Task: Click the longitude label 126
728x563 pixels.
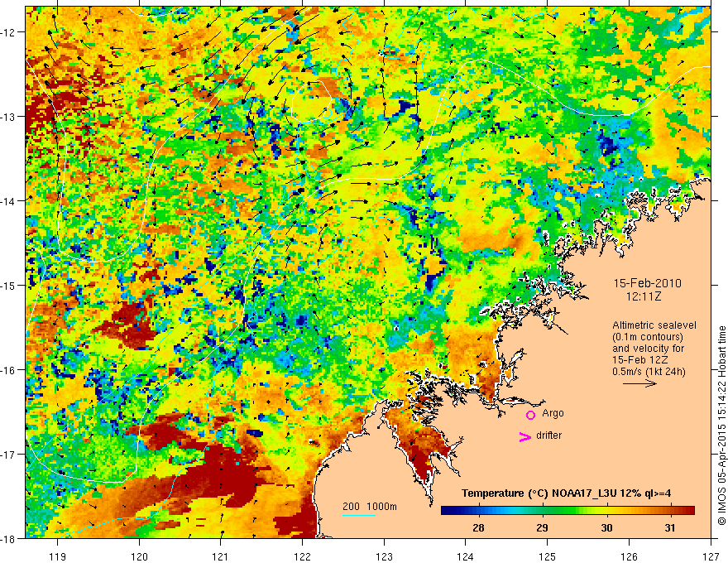Action: [629, 556]
